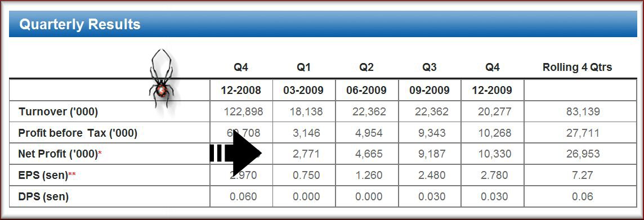644x220 pixels.
Task: Click DPS '0.030' in the 12-2009 column
Action: (494, 197)
